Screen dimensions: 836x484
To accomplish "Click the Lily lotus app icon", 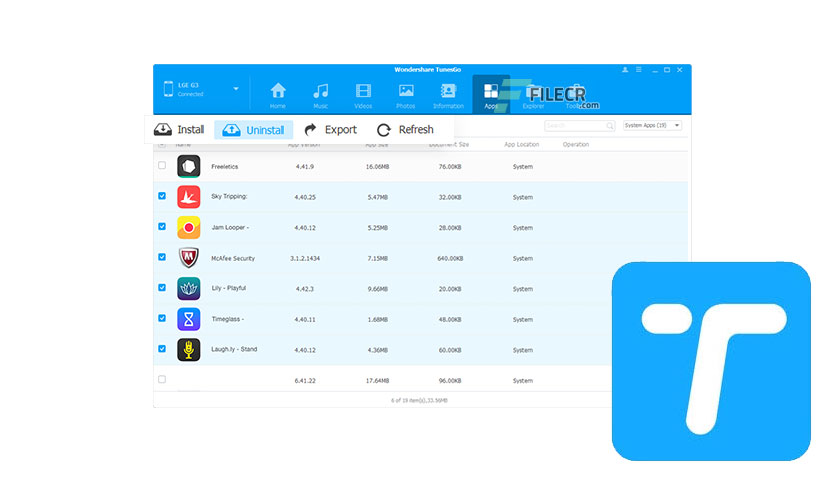I will click(189, 288).
